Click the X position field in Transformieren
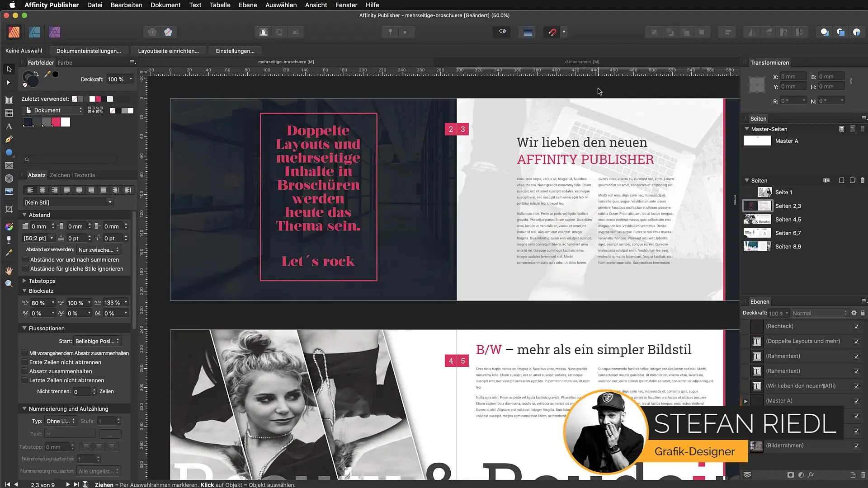 click(793, 77)
